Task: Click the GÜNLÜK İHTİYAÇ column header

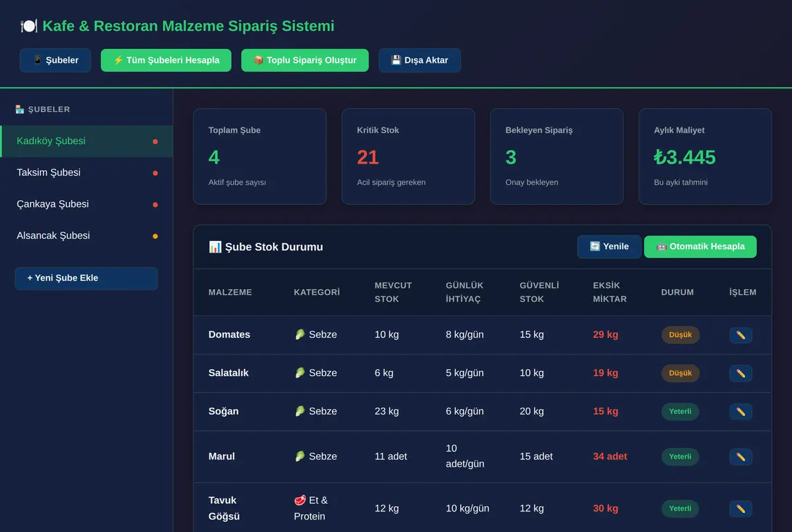Action: pyautogui.click(x=465, y=292)
